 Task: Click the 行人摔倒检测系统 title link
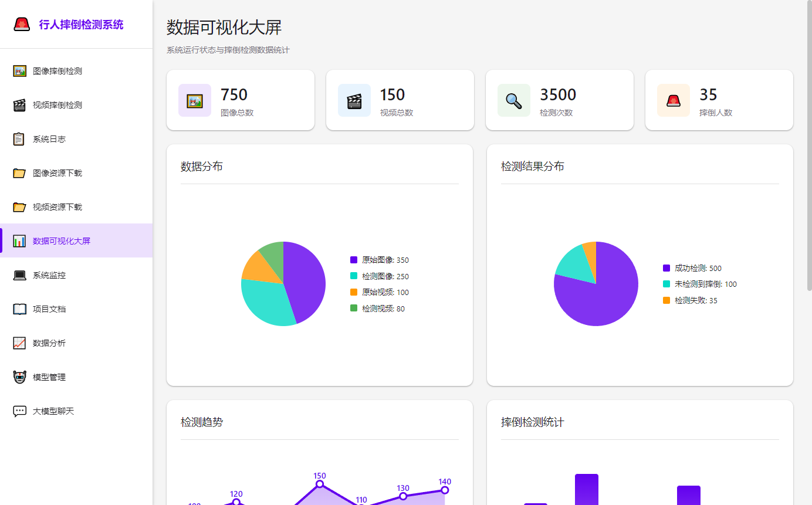(x=81, y=25)
